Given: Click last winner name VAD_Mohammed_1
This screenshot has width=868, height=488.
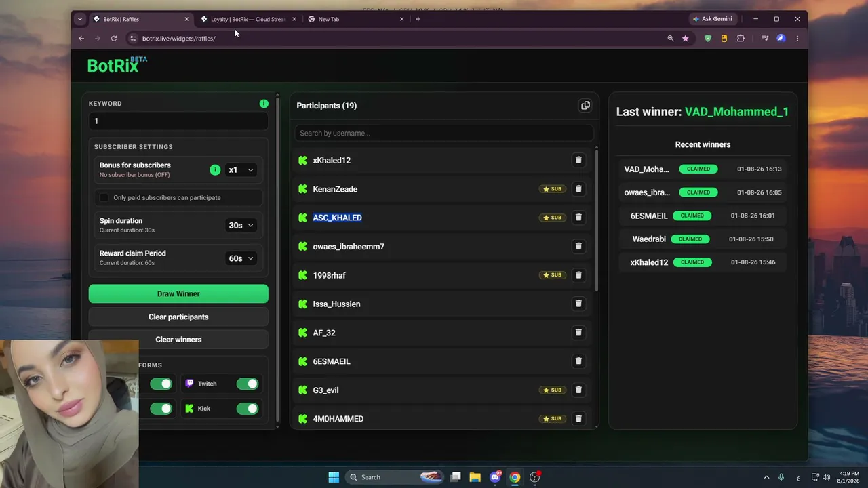Looking at the screenshot, I should [736, 112].
